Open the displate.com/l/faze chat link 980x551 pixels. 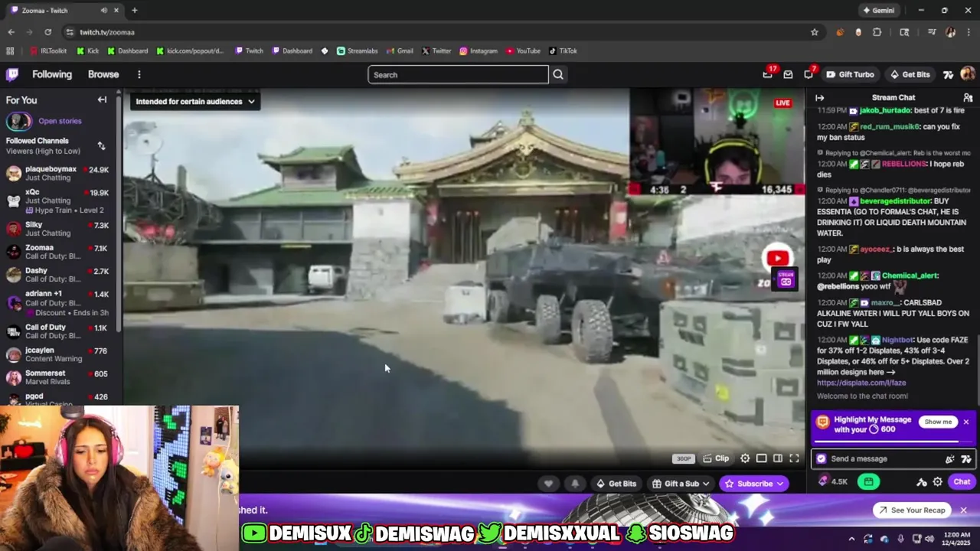point(861,383)
